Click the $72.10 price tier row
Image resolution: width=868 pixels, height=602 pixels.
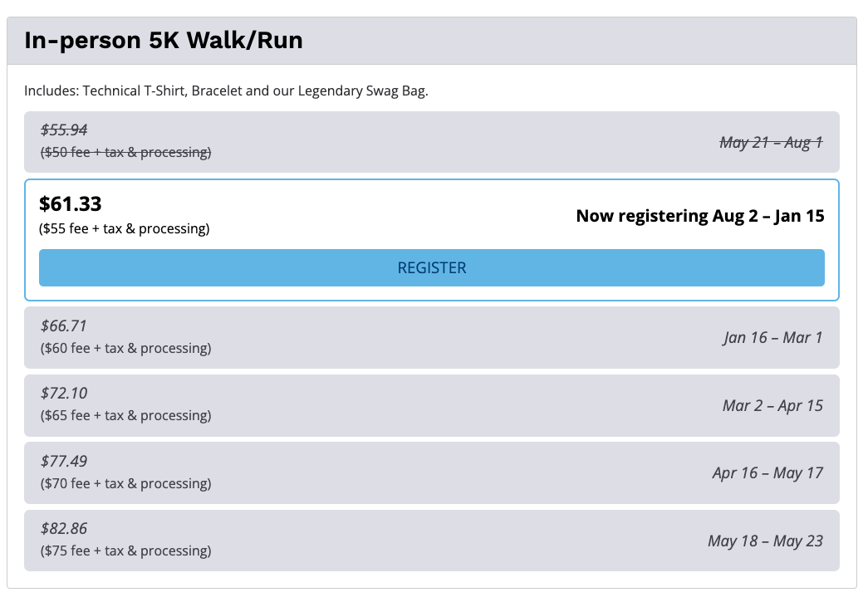pyautogui.click(x=431, y=405)
